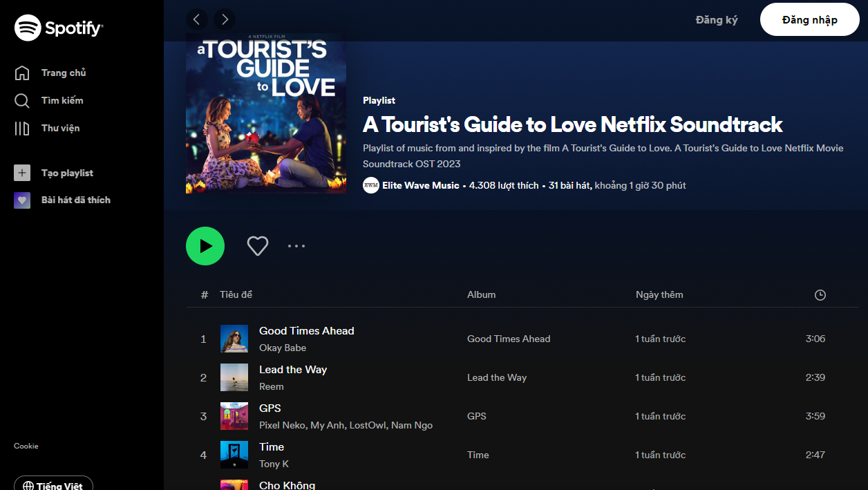Go back with the left arrow
The width and height of the screenshot is (868, 490).
pyautogui.click(x=197, y=19)
